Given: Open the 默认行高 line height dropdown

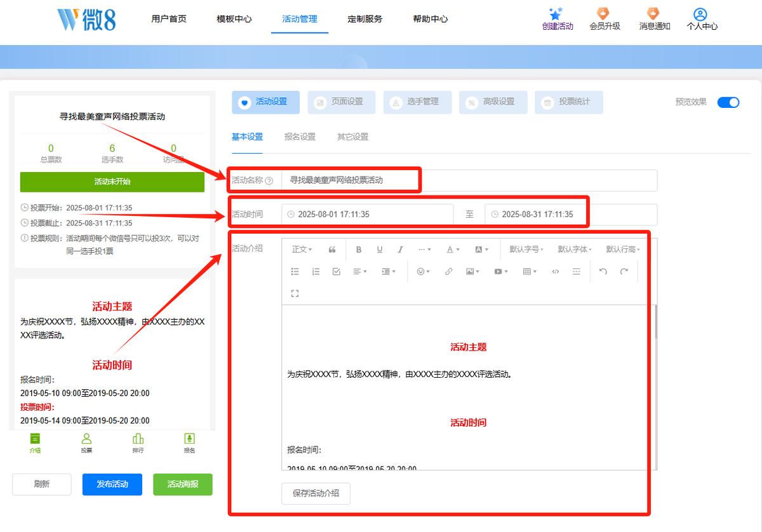Looking at the screenshot, I should [623, 249].
